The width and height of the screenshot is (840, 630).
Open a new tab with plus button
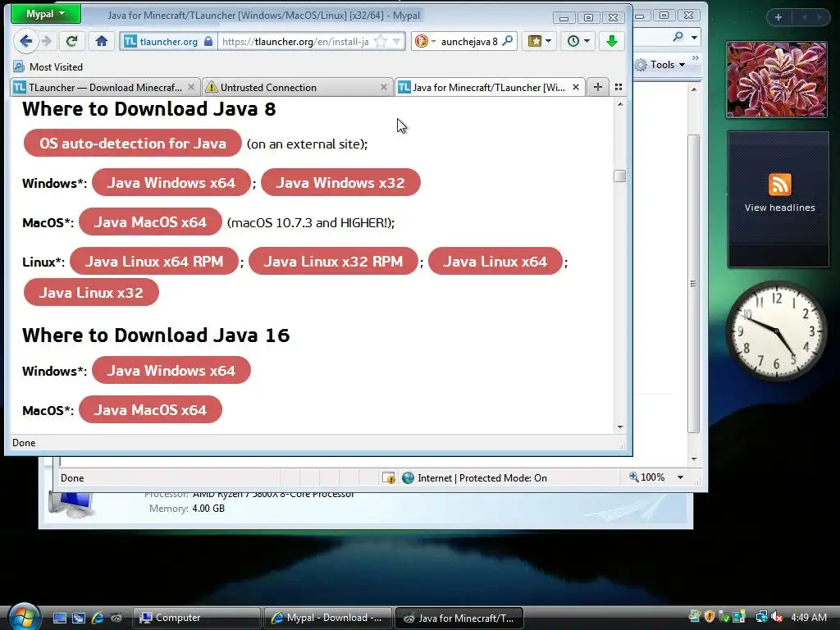598,87
